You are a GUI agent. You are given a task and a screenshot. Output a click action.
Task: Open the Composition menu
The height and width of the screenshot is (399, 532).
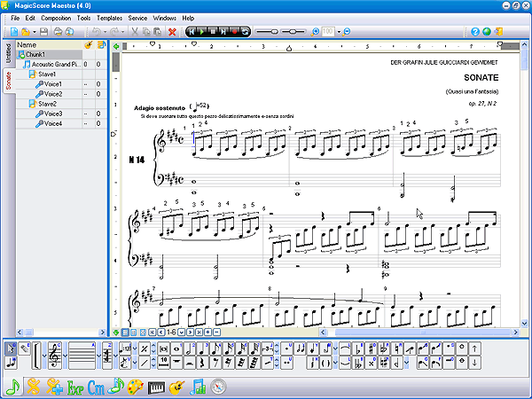pyautogui.click(x=56, y=18)
